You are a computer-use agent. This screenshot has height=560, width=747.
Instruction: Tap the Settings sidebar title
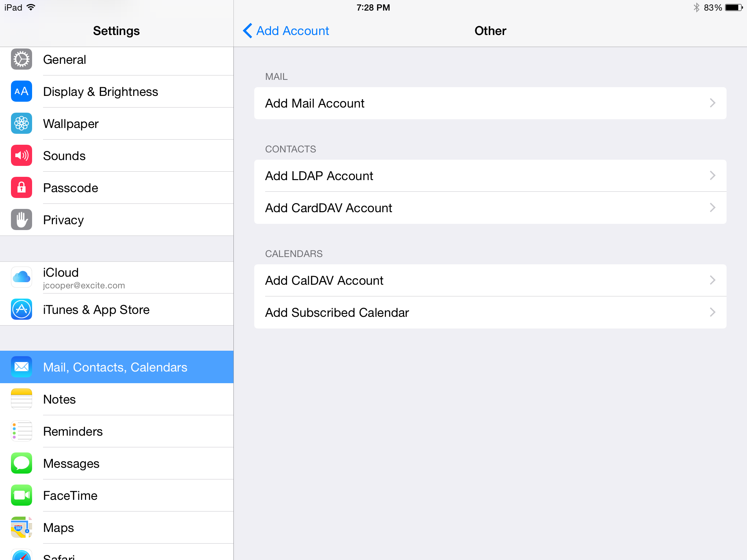116,31
